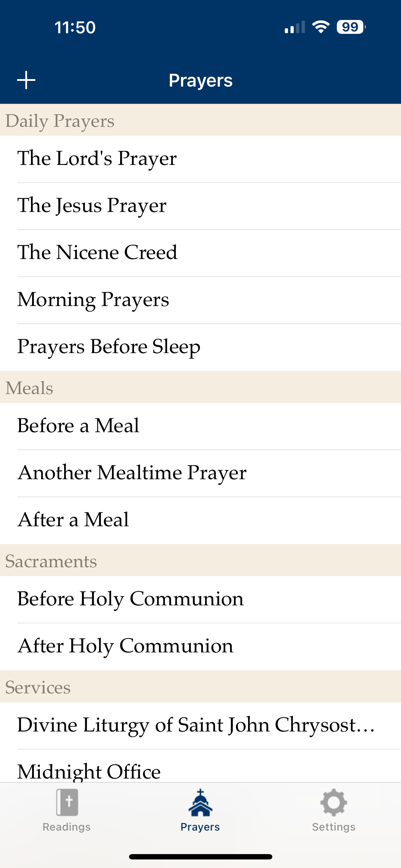The width and height of the screenshot is (401, 868).
Task: Open The Nicene Creed
Action: [97, 253]
